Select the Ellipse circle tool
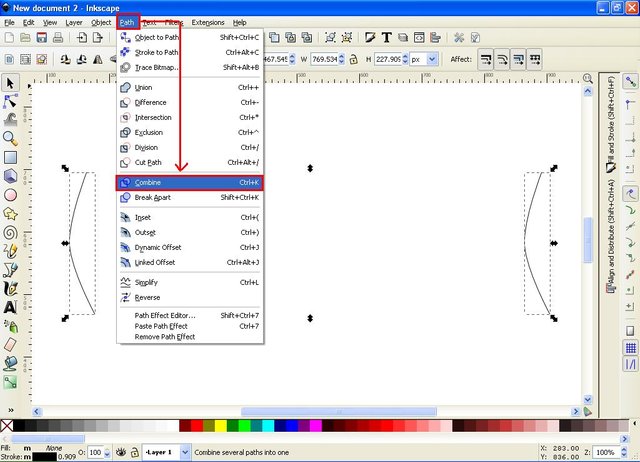Image resolution: width=640 pixels, height=462 pixels. [10, 195]
